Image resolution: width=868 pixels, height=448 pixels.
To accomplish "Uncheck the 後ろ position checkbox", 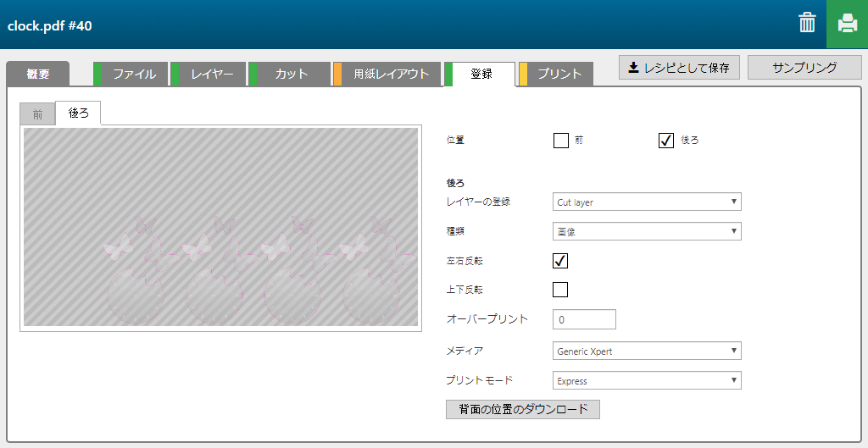I will point(666,141).
